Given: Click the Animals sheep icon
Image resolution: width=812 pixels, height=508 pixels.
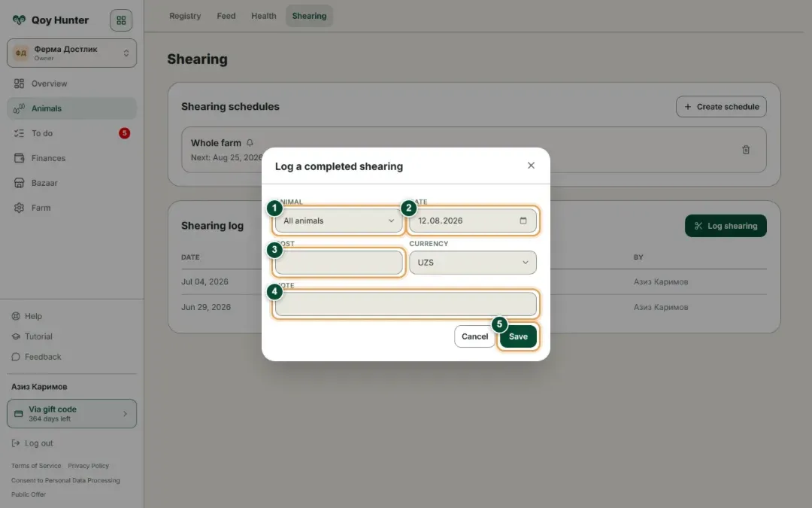Looking at the screenshot, I should pos(19,108).
